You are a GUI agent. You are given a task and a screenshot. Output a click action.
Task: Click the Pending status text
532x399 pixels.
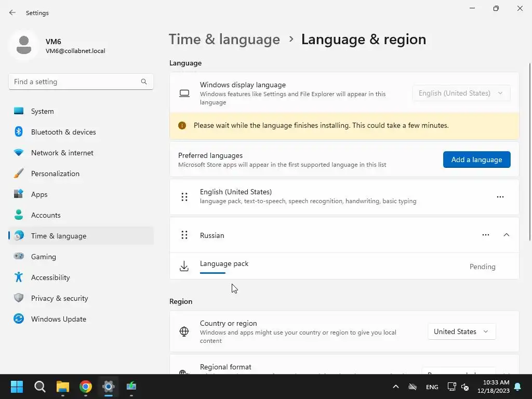482,267
